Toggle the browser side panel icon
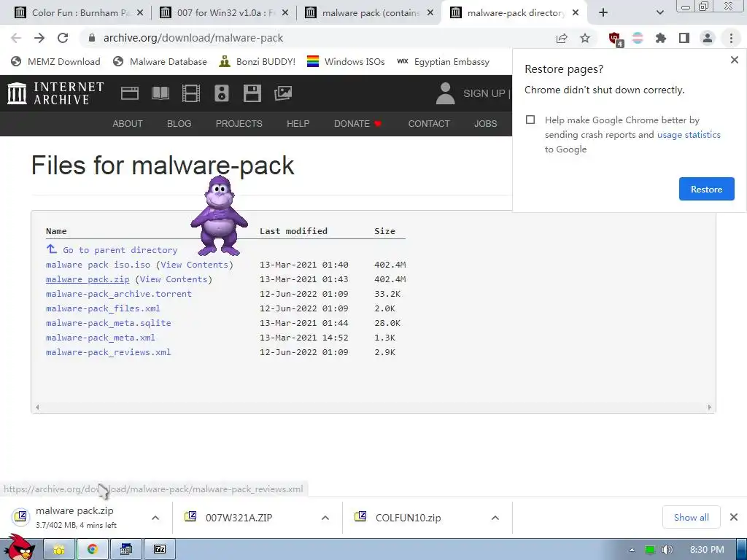This screenshot has width=747, height=560. coord(684,38)
